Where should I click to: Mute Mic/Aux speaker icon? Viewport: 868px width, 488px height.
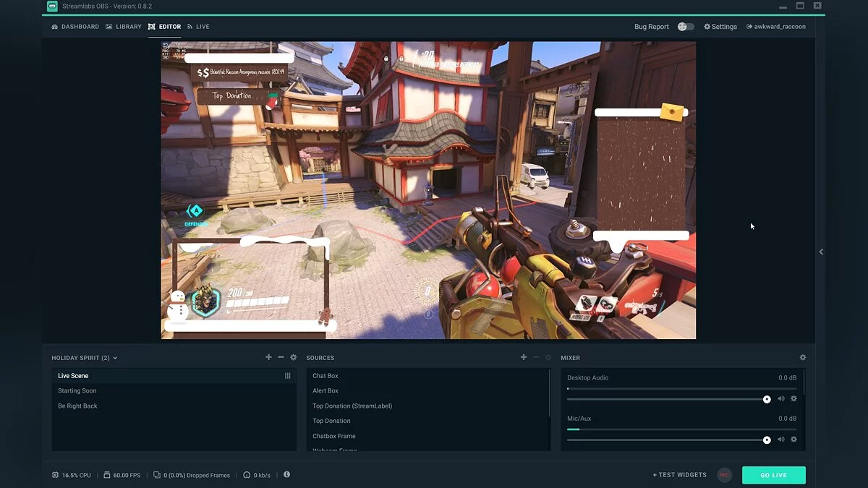click(x=781, y=440)
